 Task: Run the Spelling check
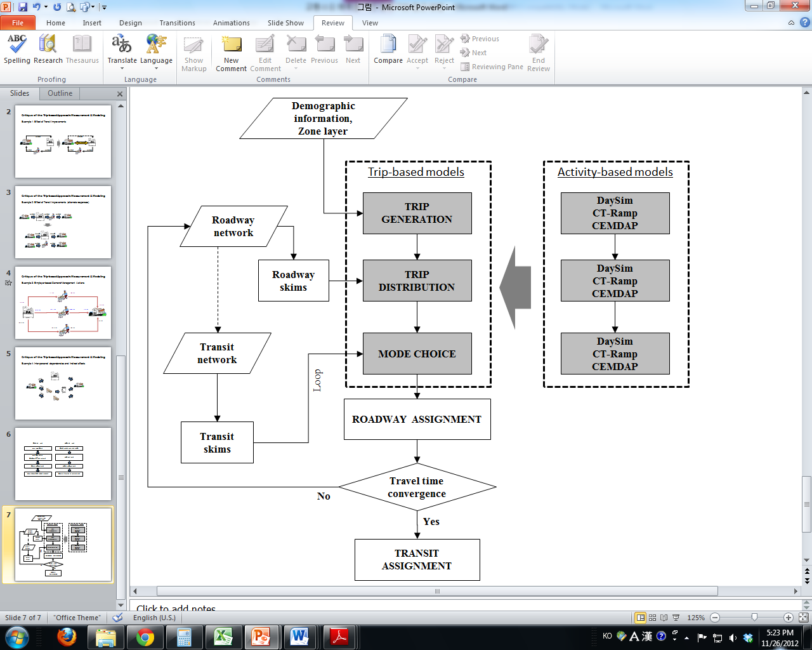(17, 50)
